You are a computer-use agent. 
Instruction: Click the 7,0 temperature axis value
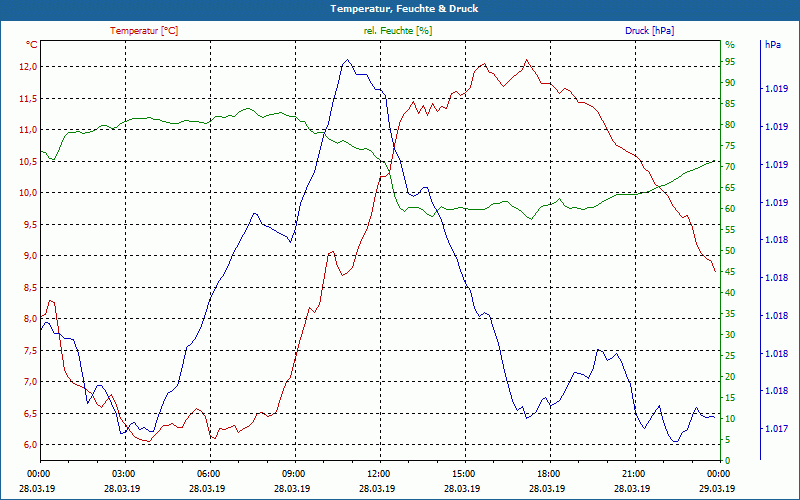31,382
